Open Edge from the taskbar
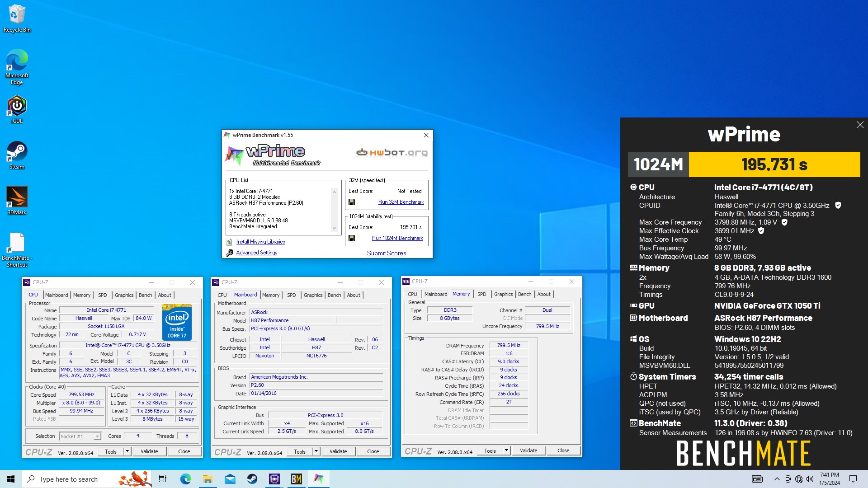 (x=185, y=479)
